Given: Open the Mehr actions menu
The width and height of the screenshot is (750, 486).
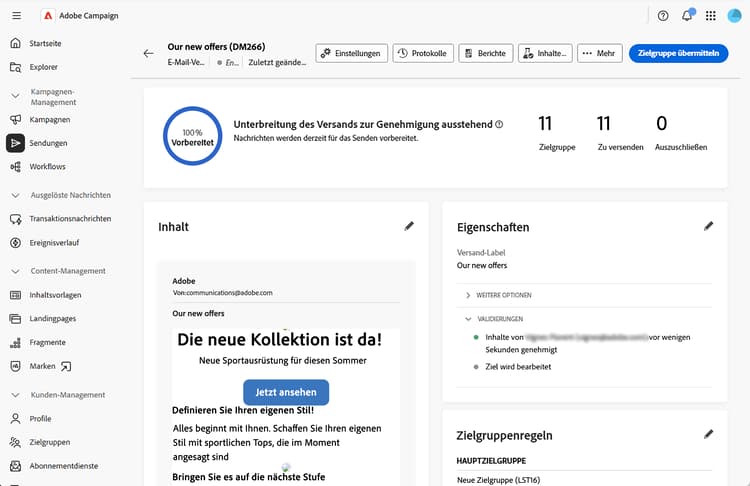Looking at the screenshot, I should [599, 53].
